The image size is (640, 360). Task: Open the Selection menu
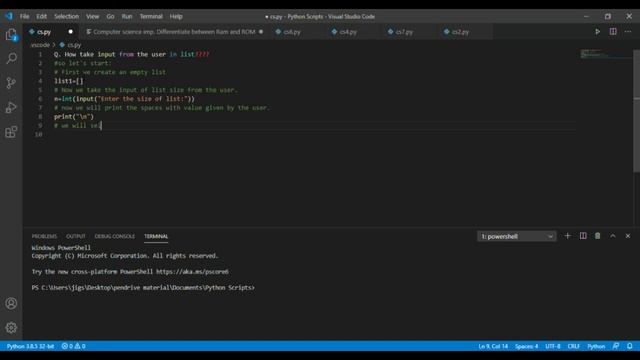tap(67, 16)
